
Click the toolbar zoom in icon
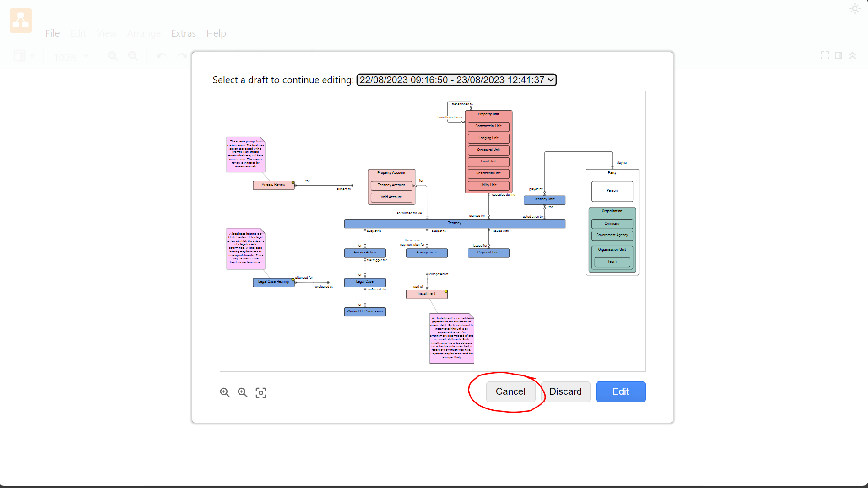pos(113,56)
